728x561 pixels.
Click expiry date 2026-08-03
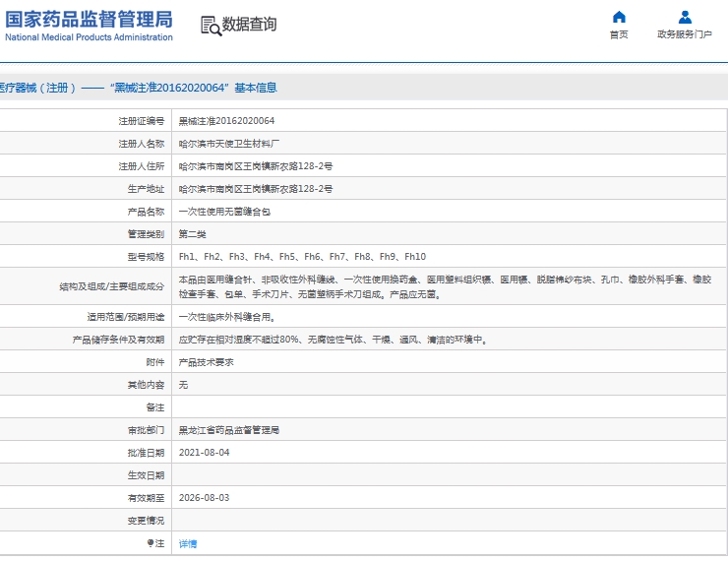coord(205,497)
